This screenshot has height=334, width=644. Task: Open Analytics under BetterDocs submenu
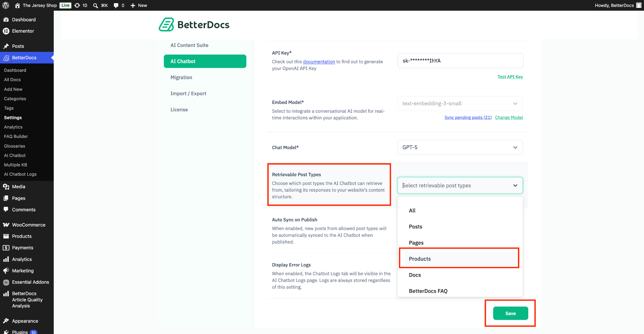coord(13,127)
